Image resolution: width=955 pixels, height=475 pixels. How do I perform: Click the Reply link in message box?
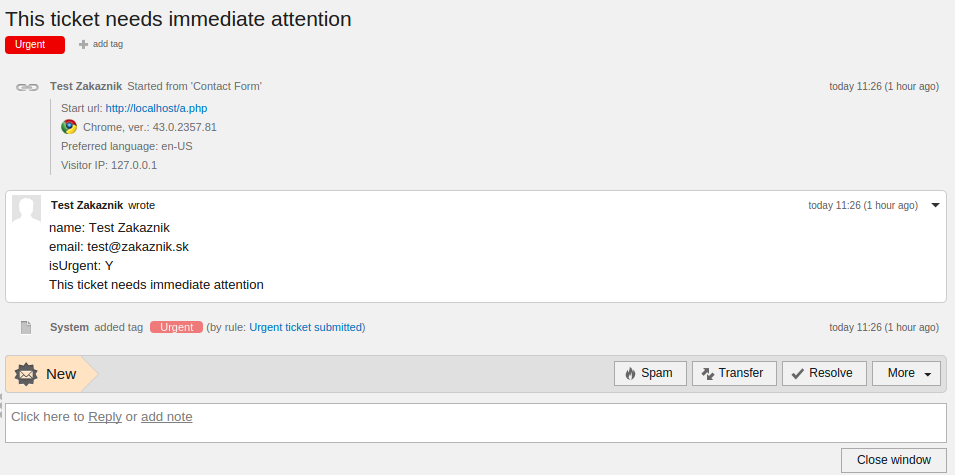tap(105, 417)
